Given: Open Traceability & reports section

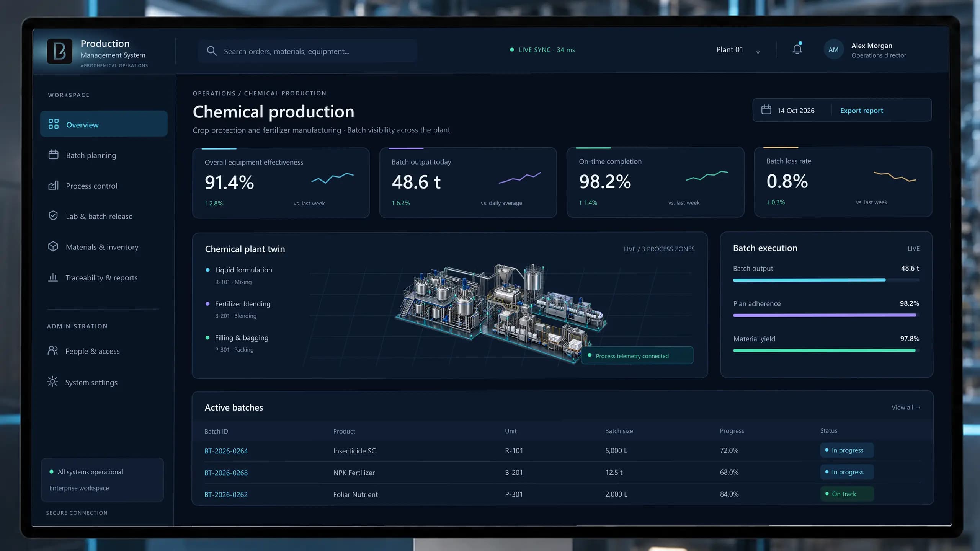Looking at the screenshot, I should (x=103, y=277).
